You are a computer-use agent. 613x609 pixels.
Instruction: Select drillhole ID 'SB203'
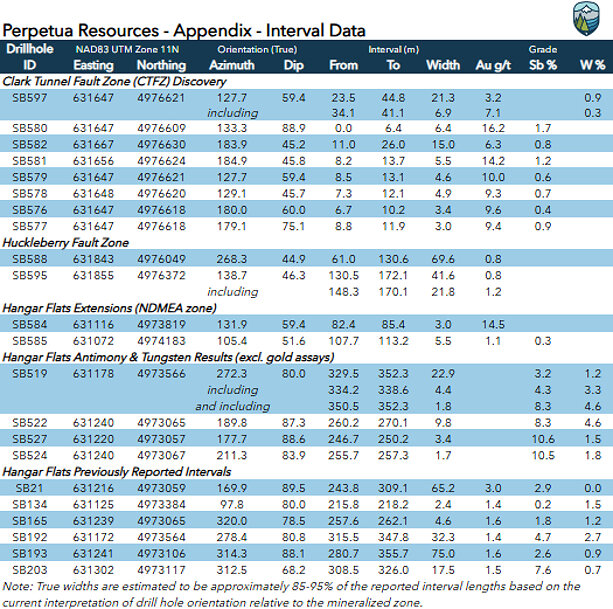tap(30, 570)
